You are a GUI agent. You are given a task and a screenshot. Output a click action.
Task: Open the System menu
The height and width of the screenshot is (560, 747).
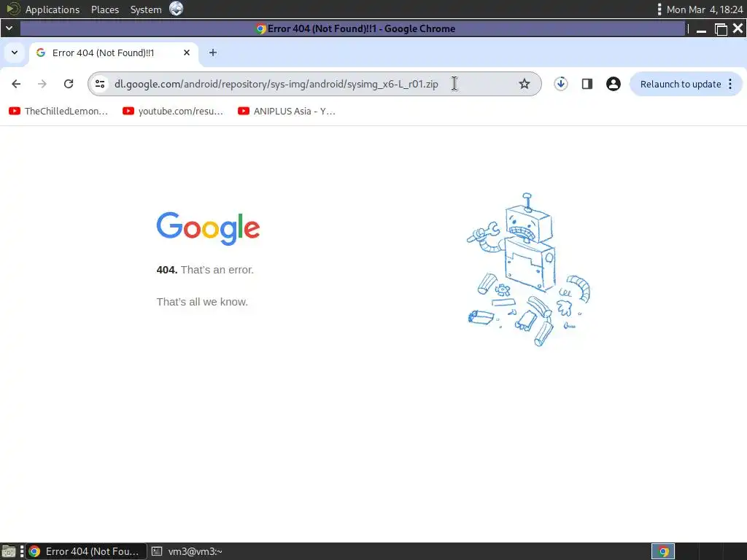tap(146, 9)
